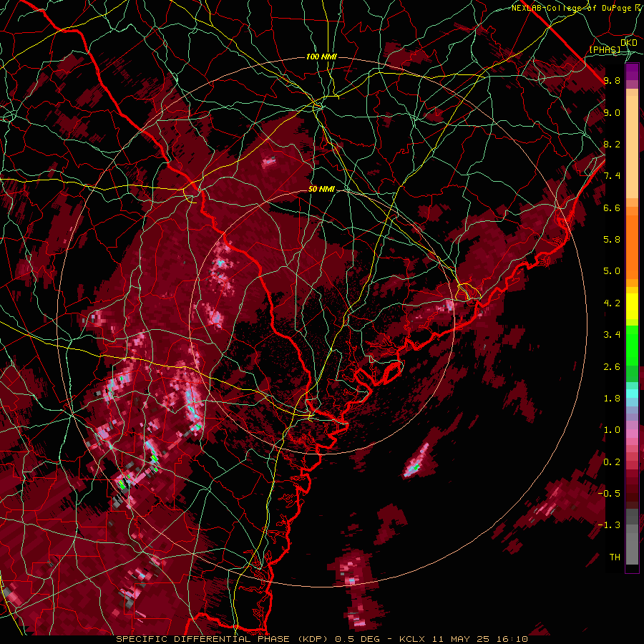Click the 7.4 value on the color scale

(x=612, y=176)
